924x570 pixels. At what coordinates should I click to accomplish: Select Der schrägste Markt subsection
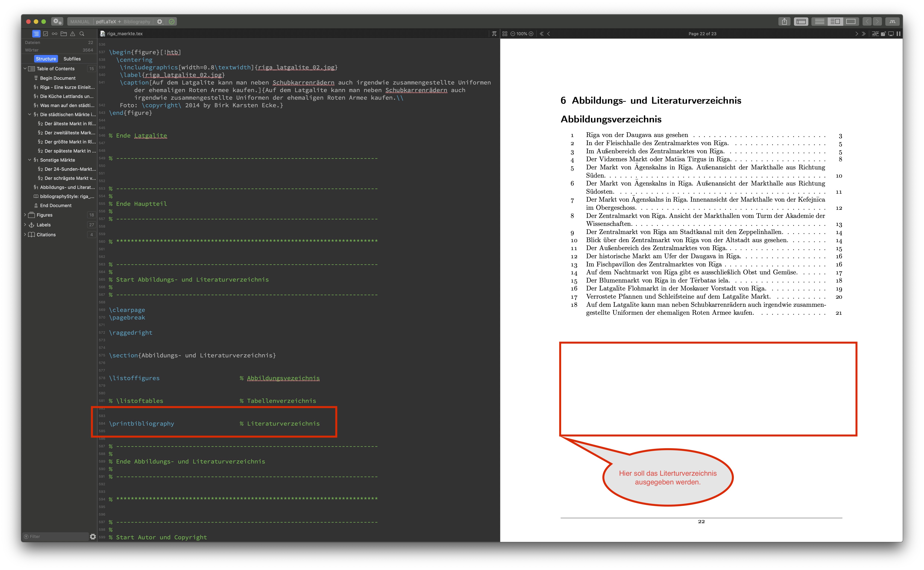(x=67, y=178)
